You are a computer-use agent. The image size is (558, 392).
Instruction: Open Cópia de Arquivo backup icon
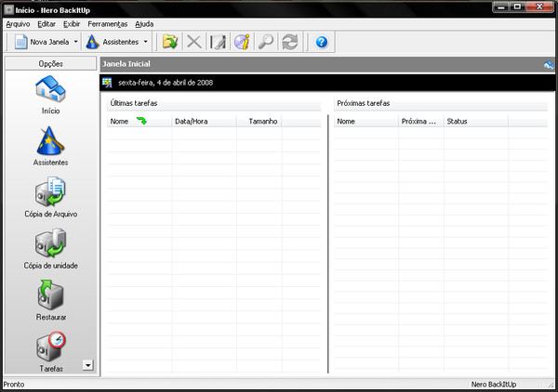(50, 192)
